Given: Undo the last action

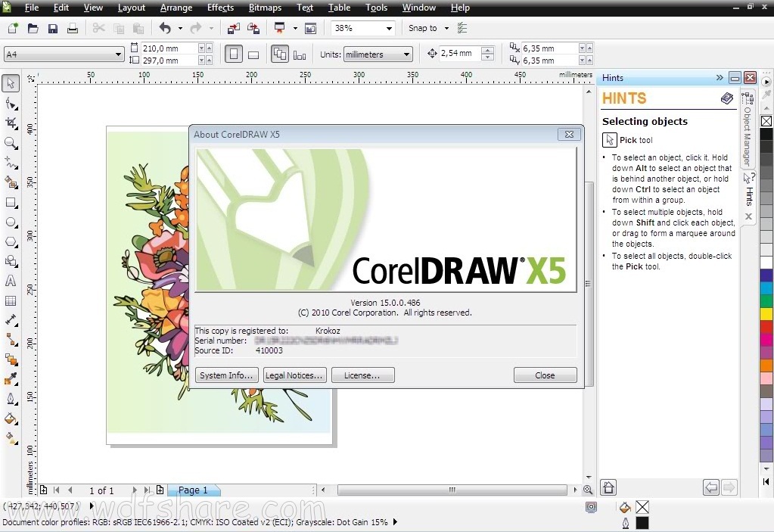Looking at the screenshot, I should click(165, 28).
